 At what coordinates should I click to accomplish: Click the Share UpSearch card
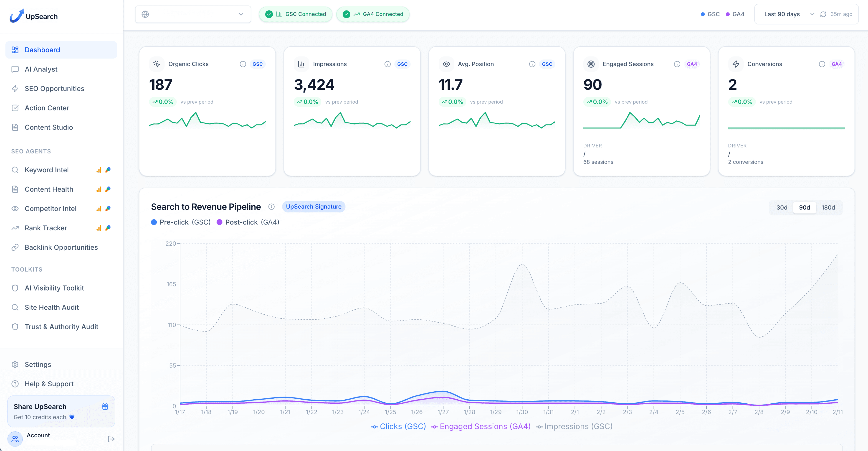coord(61,411)
